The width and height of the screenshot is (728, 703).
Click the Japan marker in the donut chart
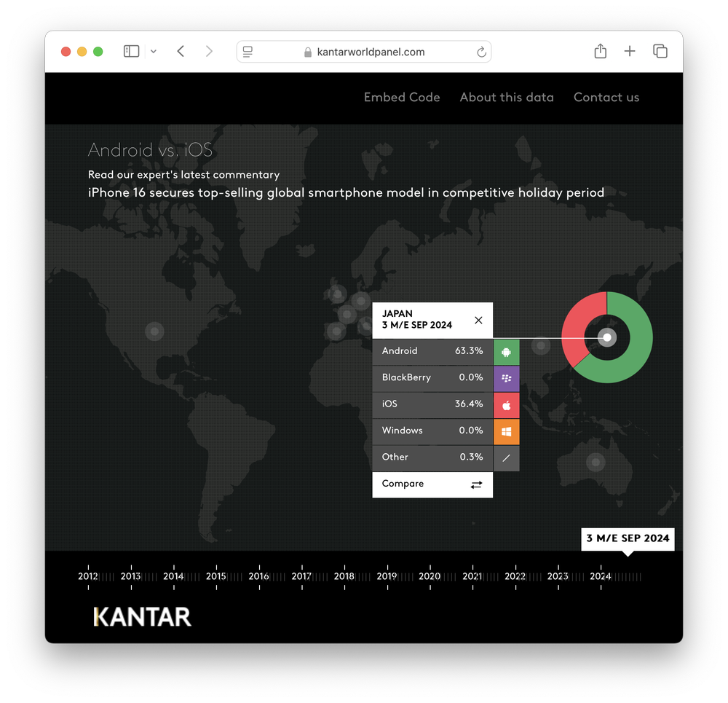607,338
